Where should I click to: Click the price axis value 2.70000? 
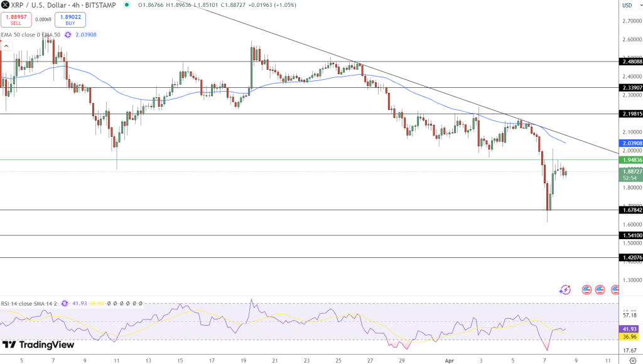[632, 21]
